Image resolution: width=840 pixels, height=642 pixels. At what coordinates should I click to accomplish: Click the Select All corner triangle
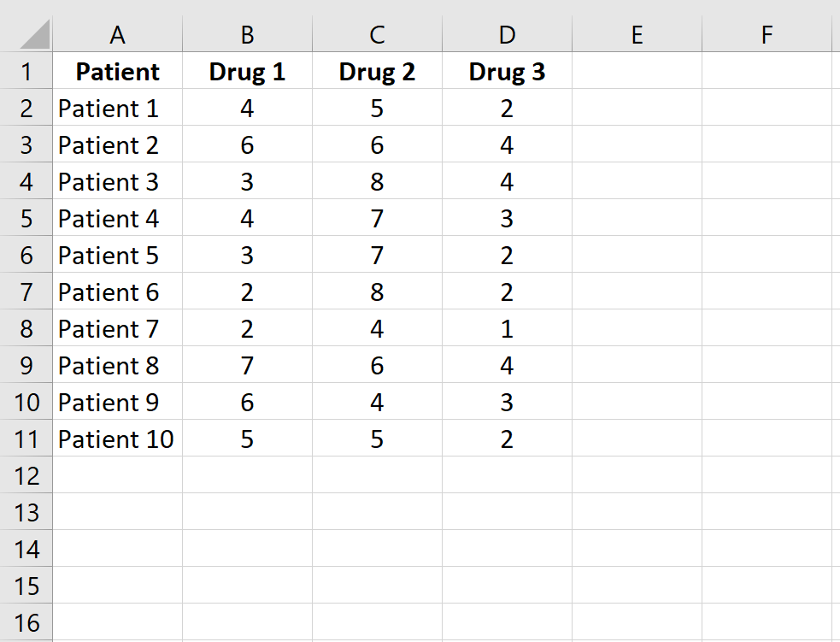click(34, 34)
